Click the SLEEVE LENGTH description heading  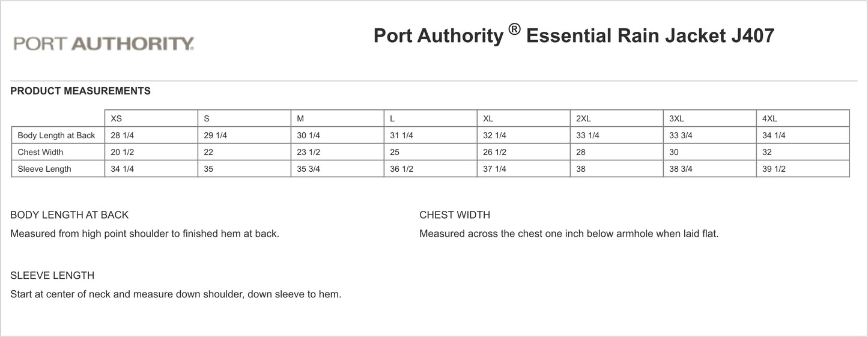[x=52, y=276]
